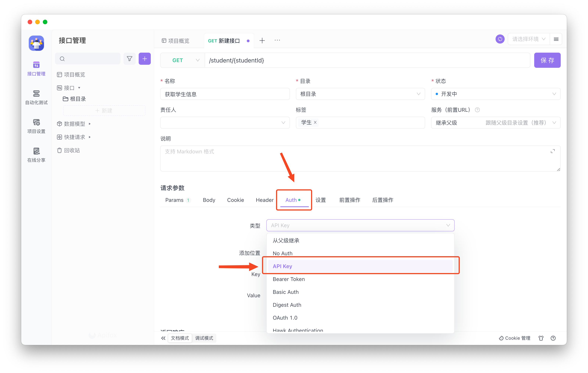Image resolution: width=588 pixels, height=373 pixels.
Task: Add a new tab with plus icon
Action: pyautogui.click(x=262, y=40)
